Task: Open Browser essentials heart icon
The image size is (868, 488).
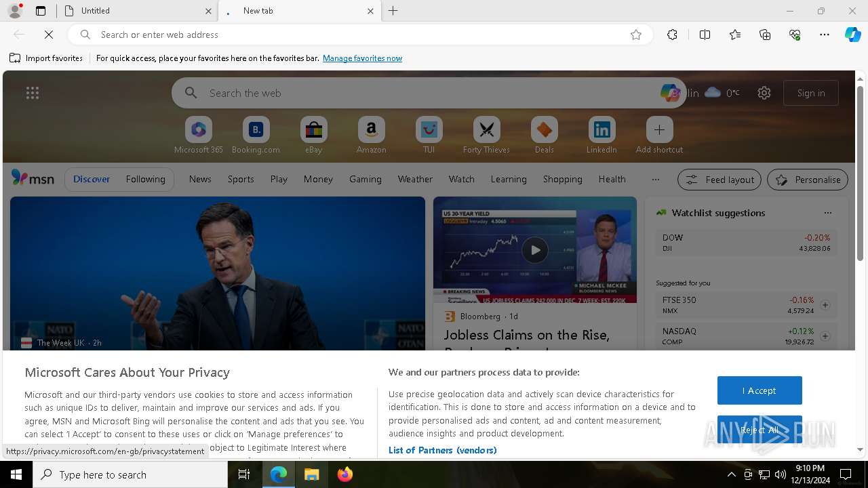Action: pyautogui.click(x=795, y=35)
